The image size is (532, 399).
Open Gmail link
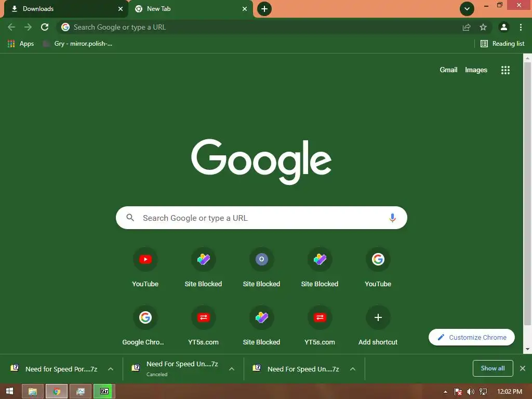tap(448, 70)
